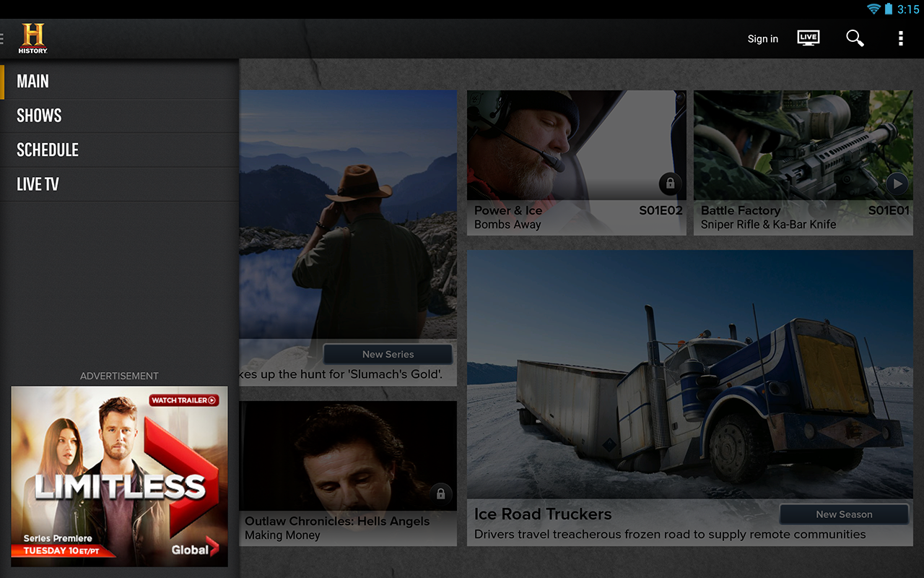Open the Battle Factory sniper thumbnail
924x578 pixels.
point(803,145)
